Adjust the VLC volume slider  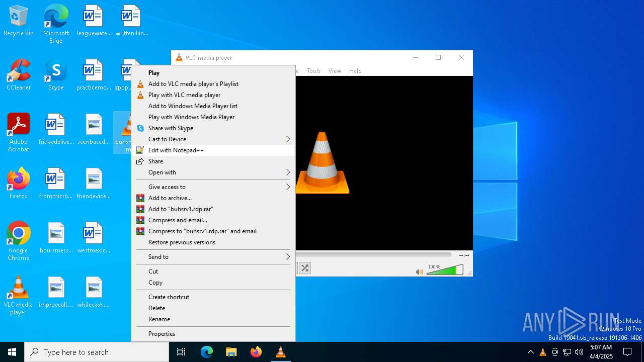click(445, 270)
